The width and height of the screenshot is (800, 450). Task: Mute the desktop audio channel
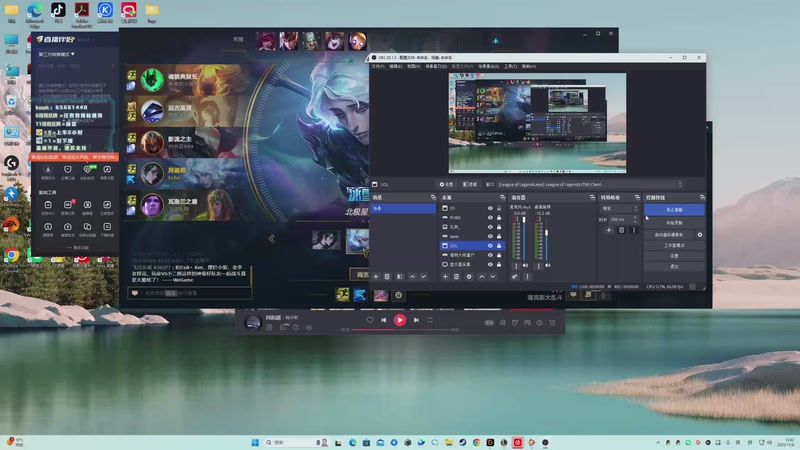[x=548, y=265]
